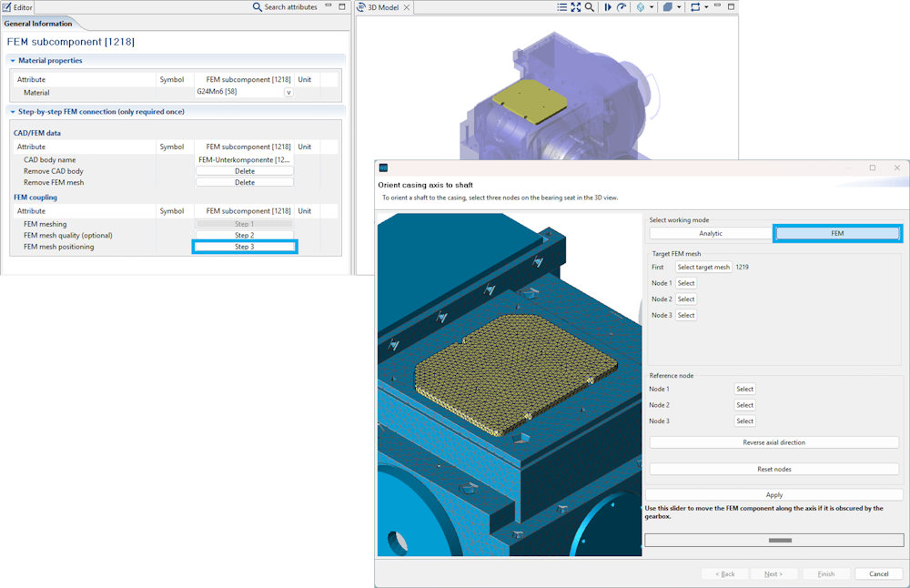Image resolution: width=910 pixels, height=588 pixels.
Task: Click the solid blue cube display icon
Action: [668, 7]
